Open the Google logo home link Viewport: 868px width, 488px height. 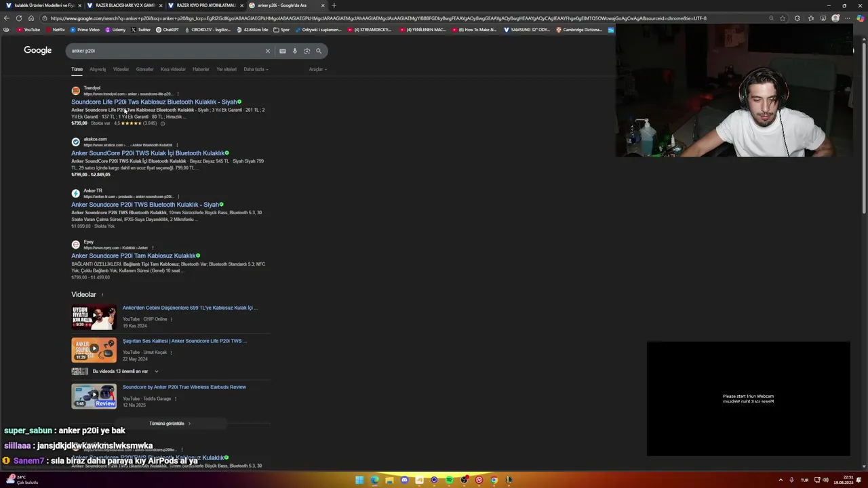pyautogui.click(x=38, y=50)
